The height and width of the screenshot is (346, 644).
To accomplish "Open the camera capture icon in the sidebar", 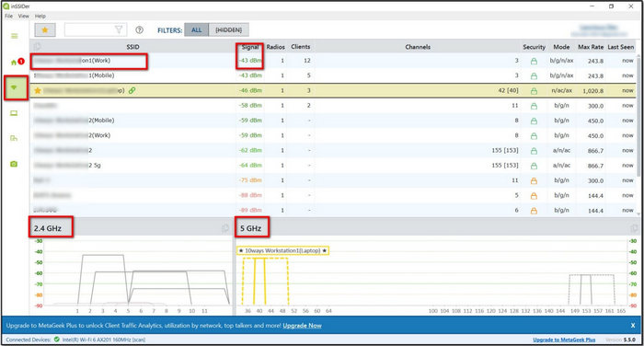I will click(14, 164).
